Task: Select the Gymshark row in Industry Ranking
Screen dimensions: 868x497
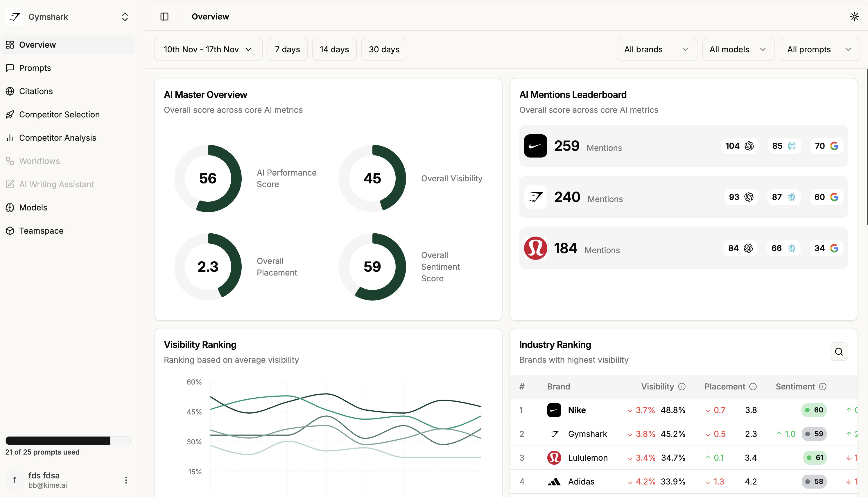Action: coord(648,434)
